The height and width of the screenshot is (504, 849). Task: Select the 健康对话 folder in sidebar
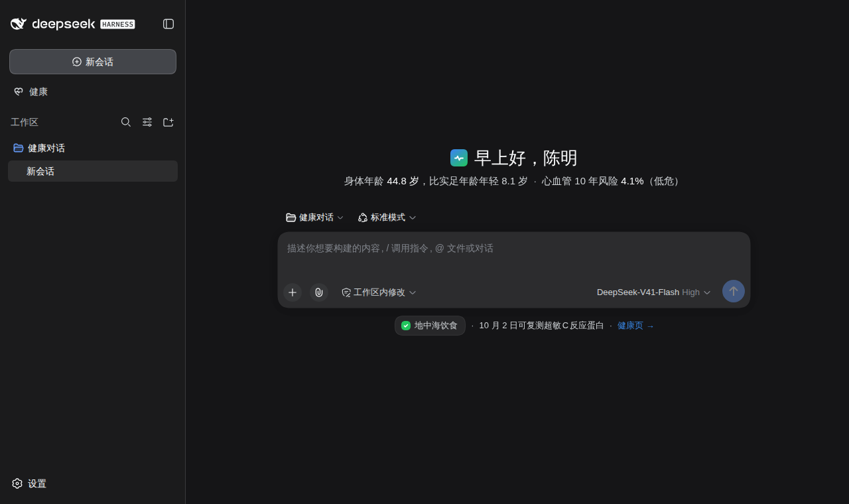click(93, 148)
